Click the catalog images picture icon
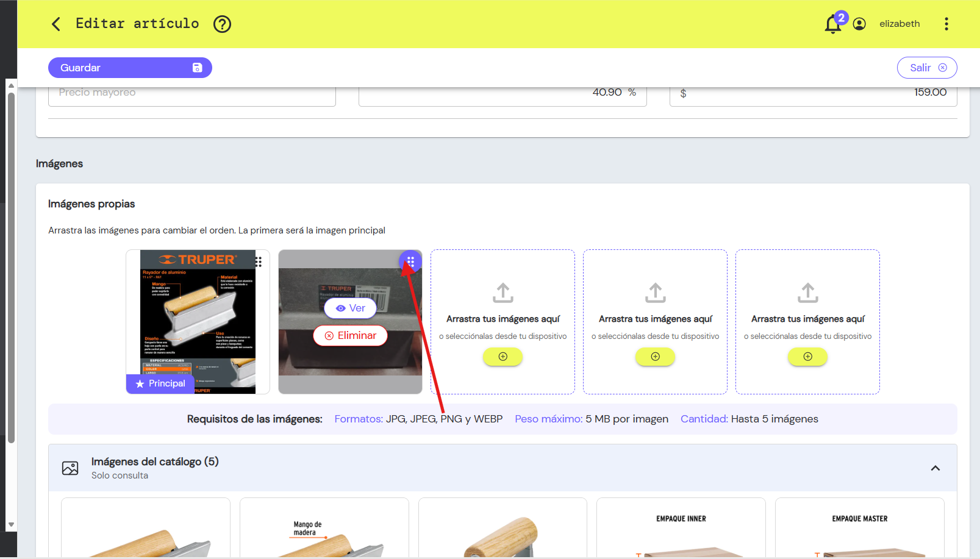This screenshot has height=559, width=980. (x=70, y=468)
